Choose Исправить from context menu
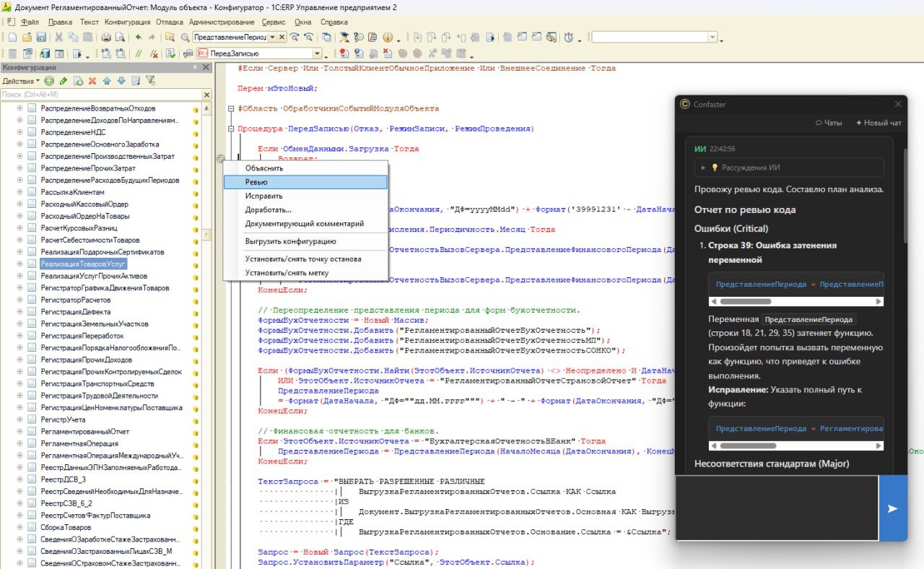This screenshot has height=569, width=924. click(305, 196)
